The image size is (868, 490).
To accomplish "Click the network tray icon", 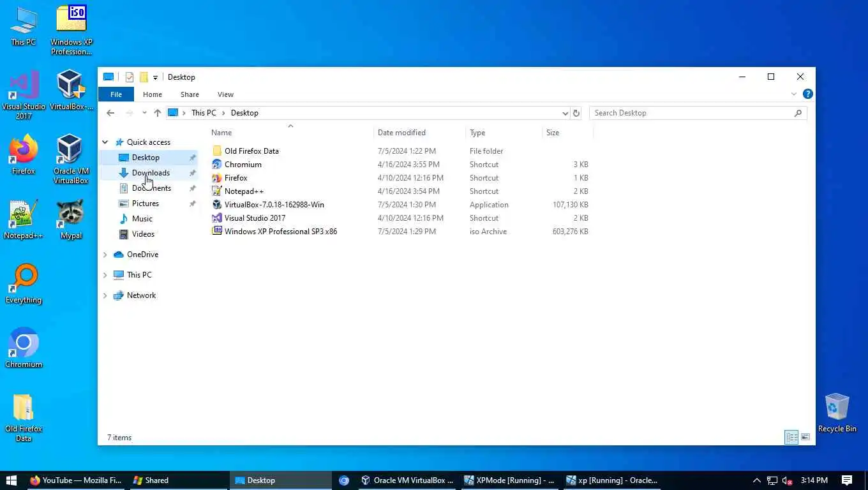I will click(772, 480).
